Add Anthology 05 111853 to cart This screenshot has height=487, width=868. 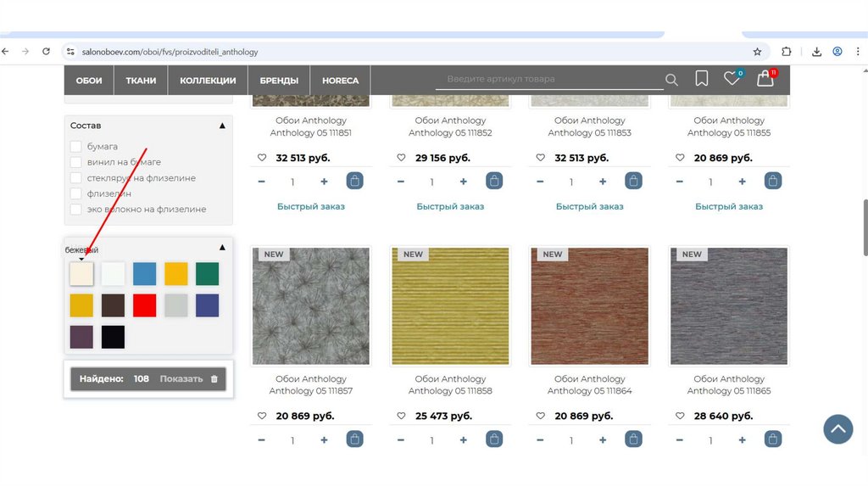tap(634, 182)
